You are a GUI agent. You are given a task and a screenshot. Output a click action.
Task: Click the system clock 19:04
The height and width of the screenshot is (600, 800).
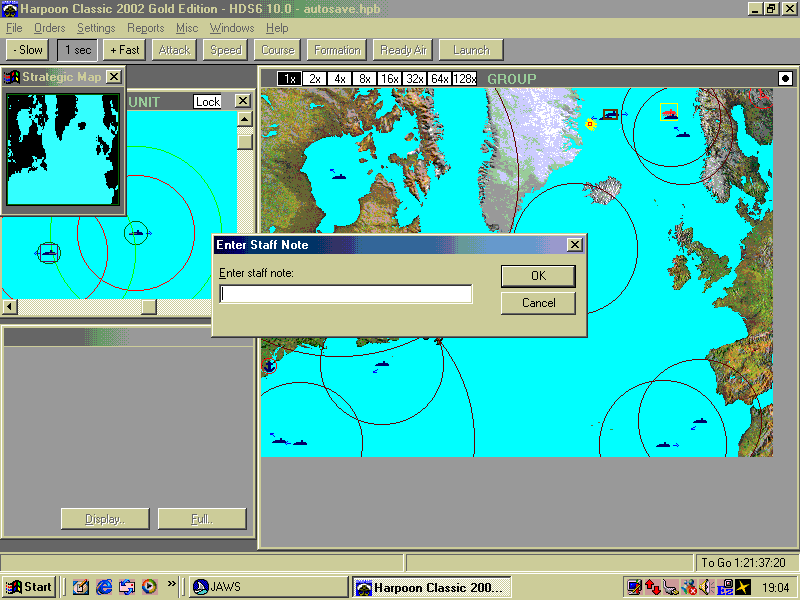coord(775,588)
